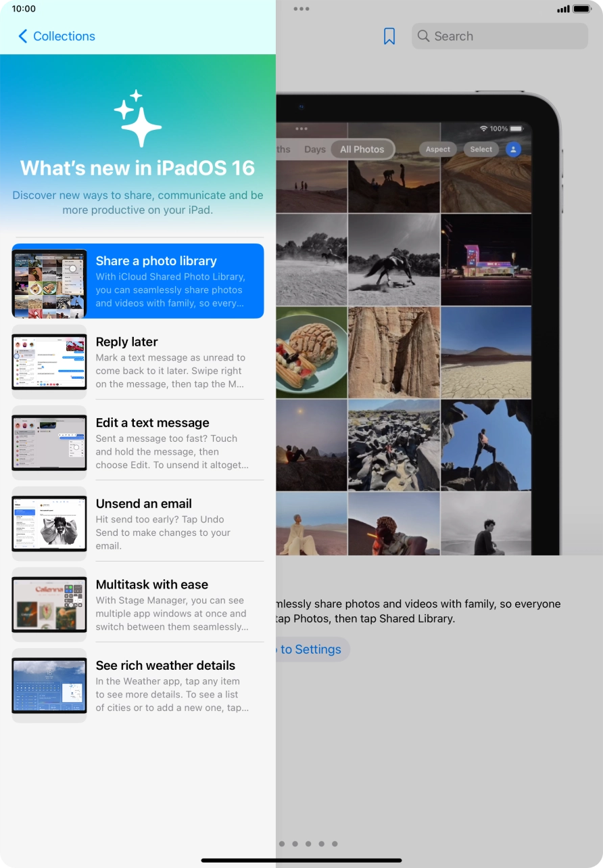Select the 'Unsend an email' tip
The height and width of the screenshot is (868, 603).
170,524
